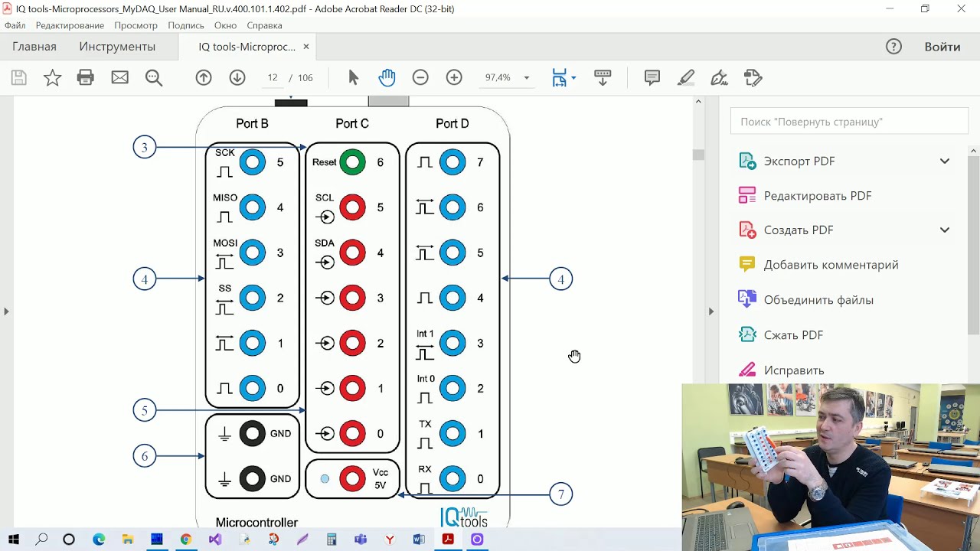Open the Export PDF tool icon
Image resolution: width=980 pixels, height=551 pixels.
pos(747,161)
